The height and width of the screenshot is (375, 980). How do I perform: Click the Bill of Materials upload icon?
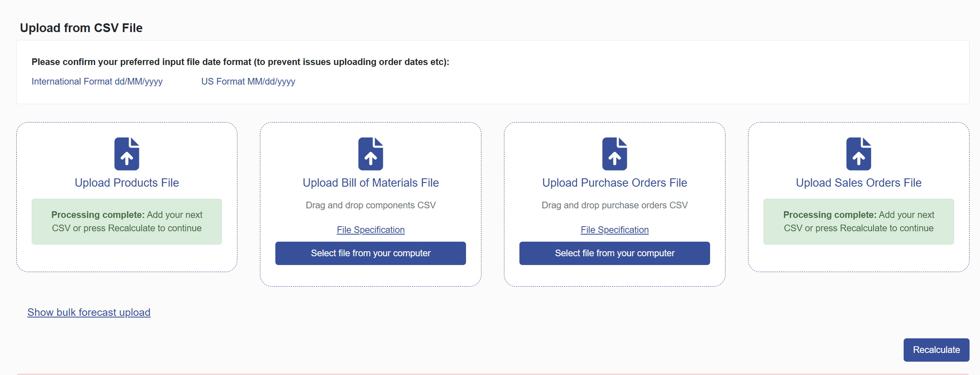[x=370, y=154]
